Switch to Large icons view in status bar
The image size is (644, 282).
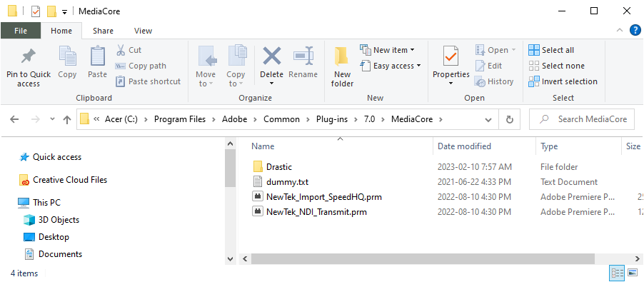point(633,273)
